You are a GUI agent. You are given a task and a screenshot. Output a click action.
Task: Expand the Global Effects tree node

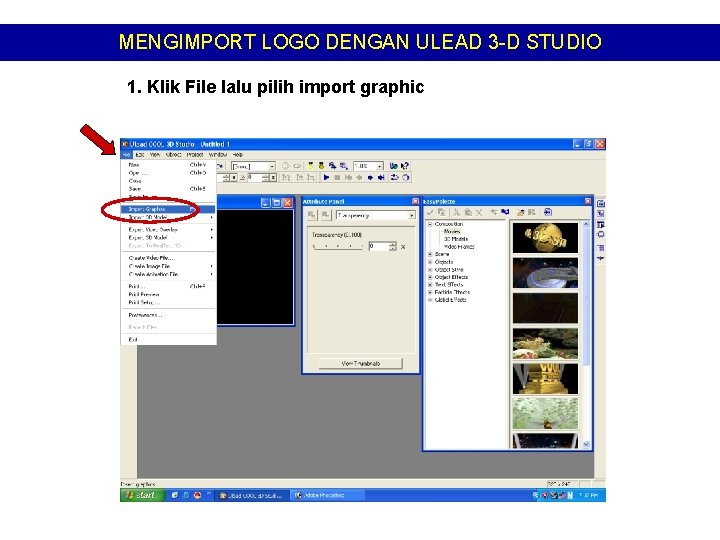[x=430, y=300]
